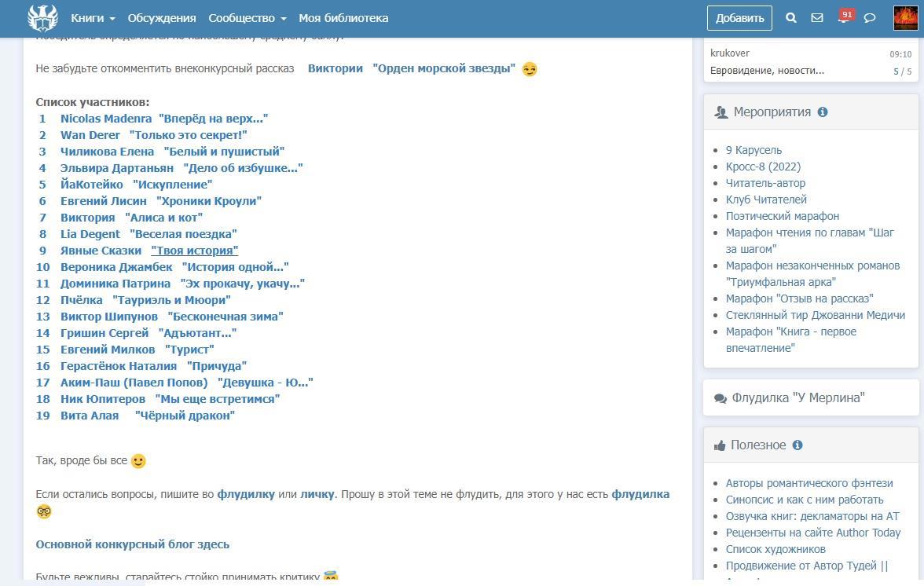Open story "Алиса и кот"

[x=163, y=218]
